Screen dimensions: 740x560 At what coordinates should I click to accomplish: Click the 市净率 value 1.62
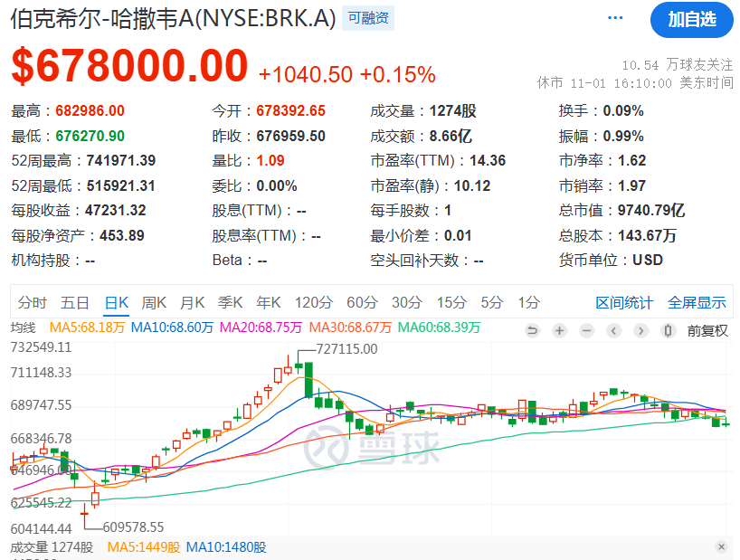pyautogui.click(x=632, y=161)
